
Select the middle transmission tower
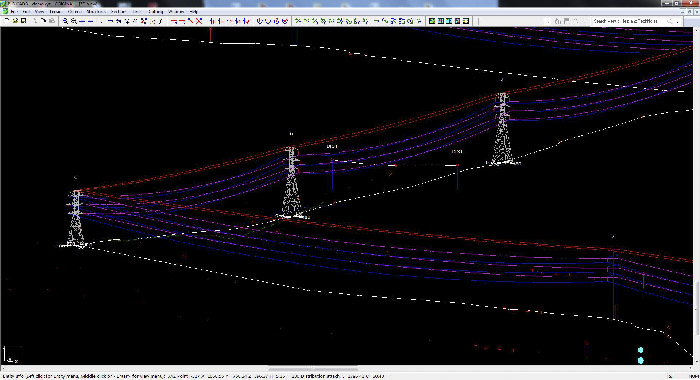click(x=292, y=182)
